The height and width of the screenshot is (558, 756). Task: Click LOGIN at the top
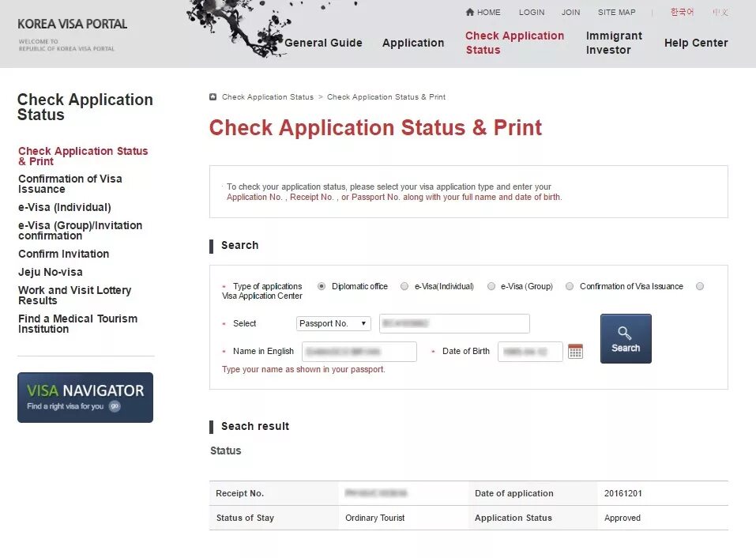pos(531,12)
